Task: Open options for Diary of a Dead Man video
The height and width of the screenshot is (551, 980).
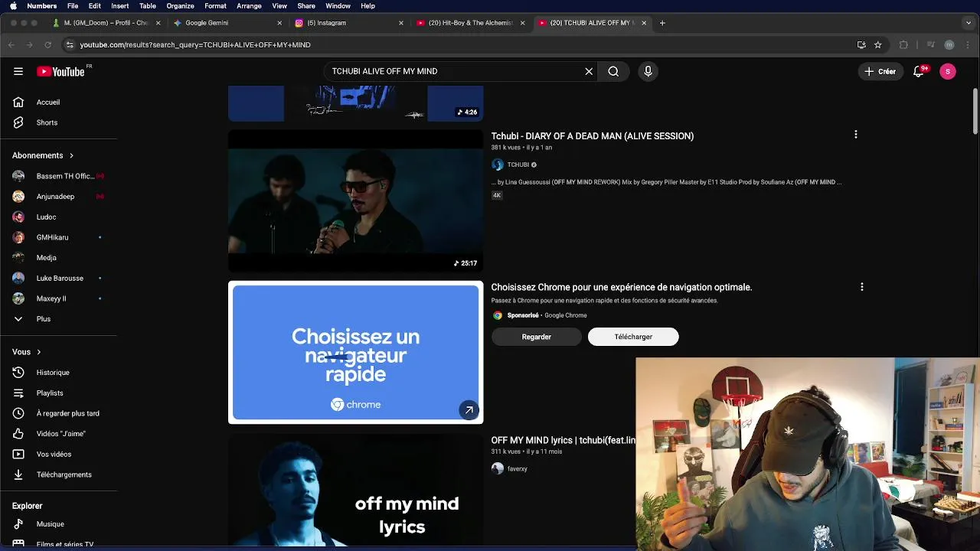Action: pos(855,135)
